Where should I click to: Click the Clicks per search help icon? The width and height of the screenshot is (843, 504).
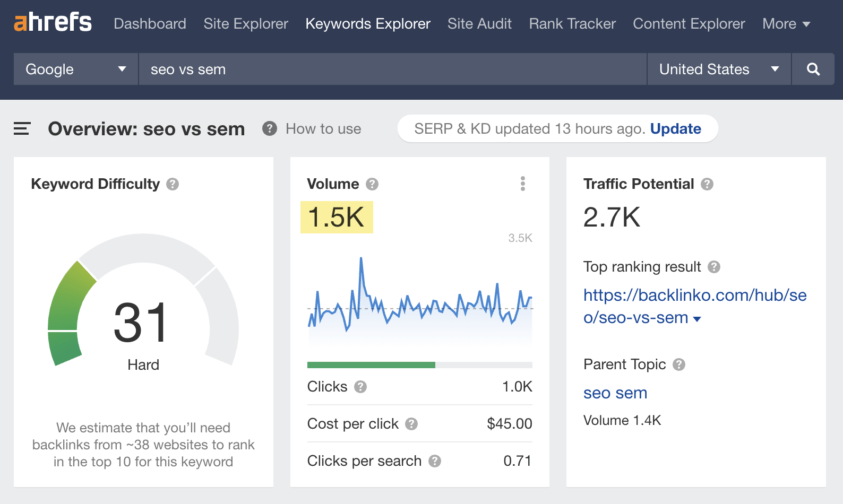[x=435, y=461]
